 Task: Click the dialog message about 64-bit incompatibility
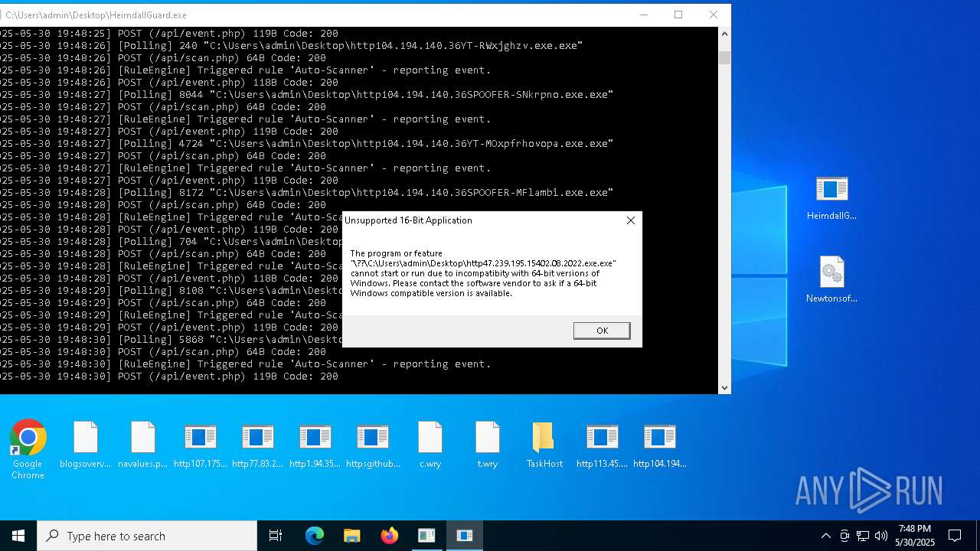point(483,273)
